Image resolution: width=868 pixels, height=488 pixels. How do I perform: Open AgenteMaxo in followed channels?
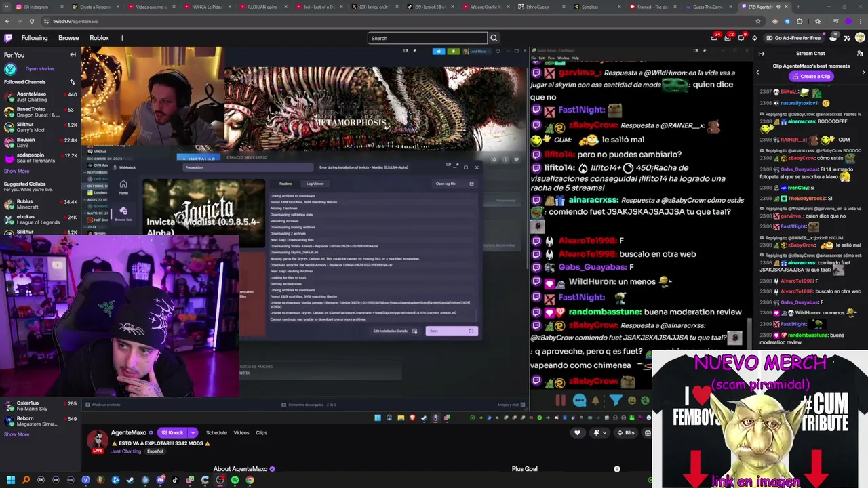(39, 97)
